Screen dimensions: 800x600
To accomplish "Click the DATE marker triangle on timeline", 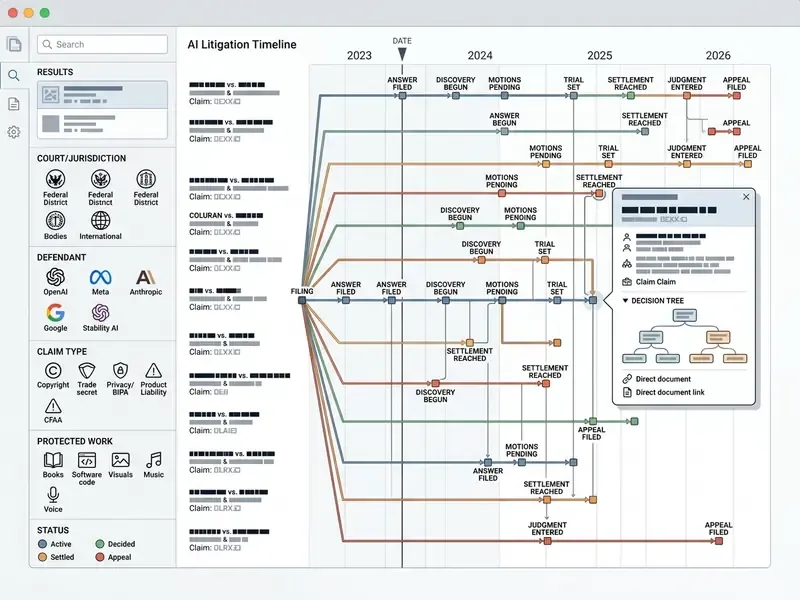I will [402, 54].
